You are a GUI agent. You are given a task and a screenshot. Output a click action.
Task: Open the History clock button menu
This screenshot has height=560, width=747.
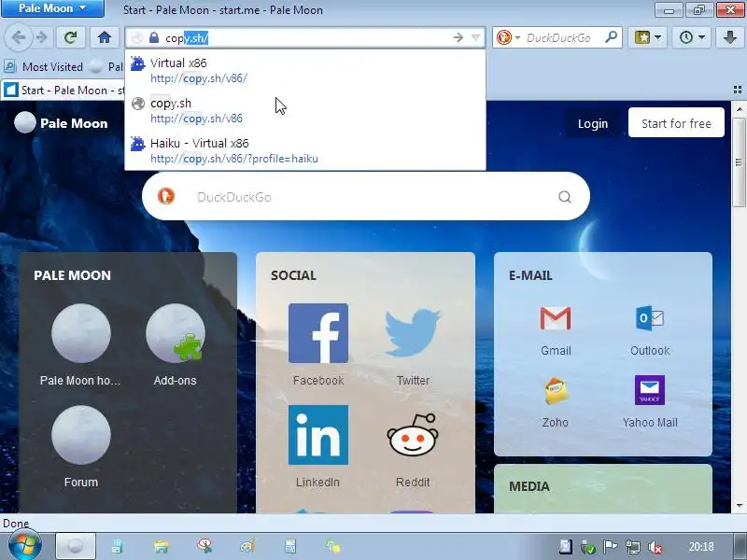coord(692,37)
